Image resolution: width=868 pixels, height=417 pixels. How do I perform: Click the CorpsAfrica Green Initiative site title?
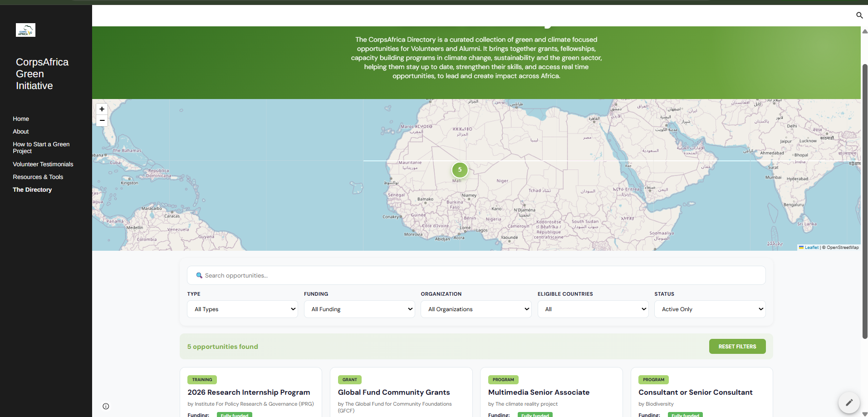coord(42,74)
